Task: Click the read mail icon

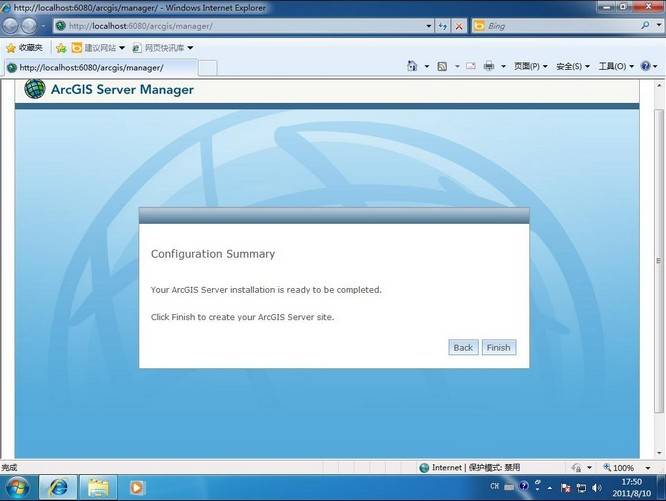Action: (x=471, y=66)
